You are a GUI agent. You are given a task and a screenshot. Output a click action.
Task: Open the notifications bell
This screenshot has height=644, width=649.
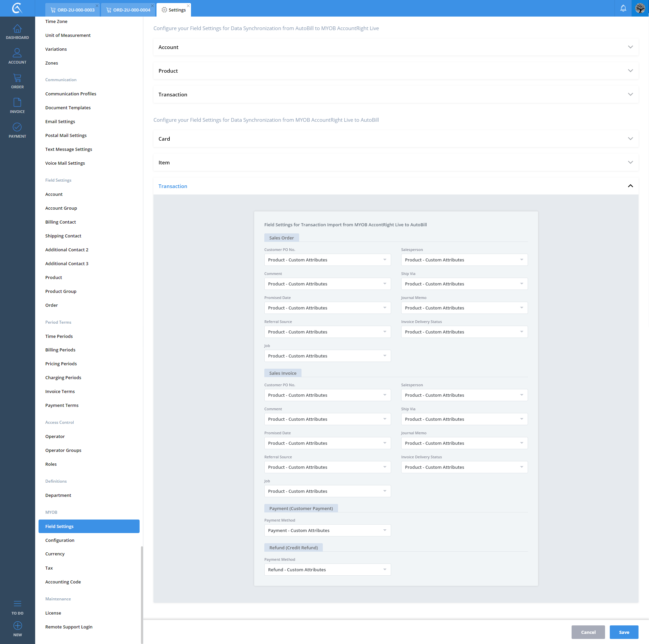click(x=623, y=8)
